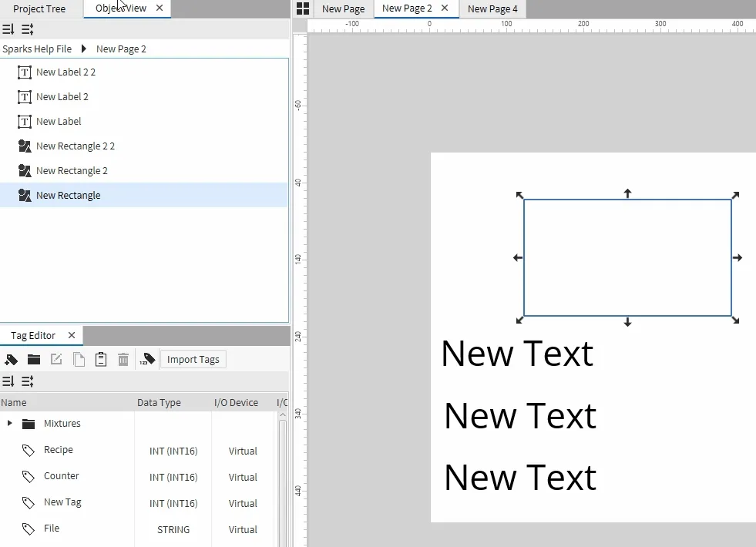This screenshot has height=547, width=756.
Task: Click the breadcrumb arrow after Sparks Help File
Action: point(83,49)
